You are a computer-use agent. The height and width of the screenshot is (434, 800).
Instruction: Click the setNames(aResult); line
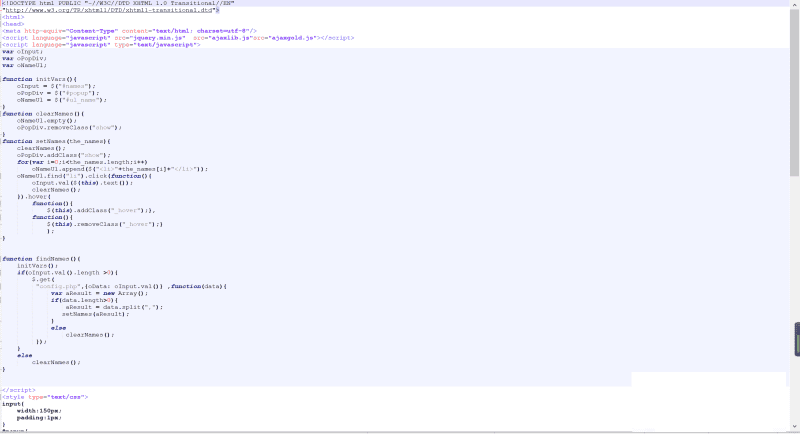pyautogui.click(x=96, y=314)
